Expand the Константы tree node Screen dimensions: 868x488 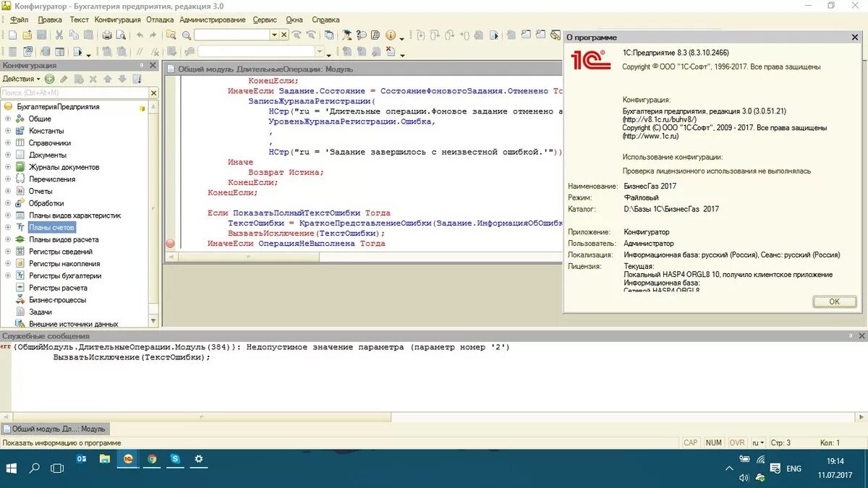pyautogui.click(x=8, y=131)
